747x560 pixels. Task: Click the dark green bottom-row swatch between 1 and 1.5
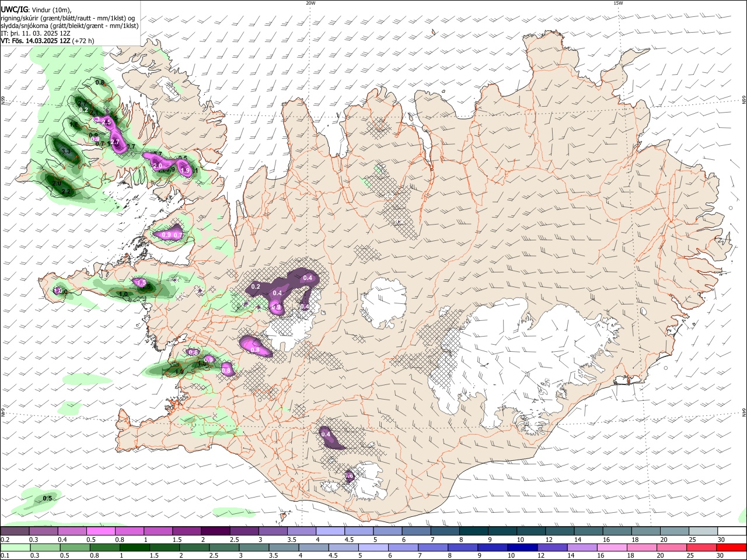coord(134,547)
